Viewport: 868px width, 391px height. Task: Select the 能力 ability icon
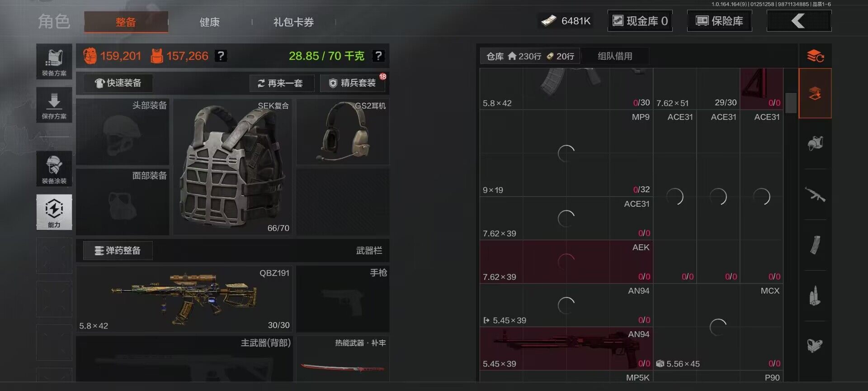tap(54, 212)
